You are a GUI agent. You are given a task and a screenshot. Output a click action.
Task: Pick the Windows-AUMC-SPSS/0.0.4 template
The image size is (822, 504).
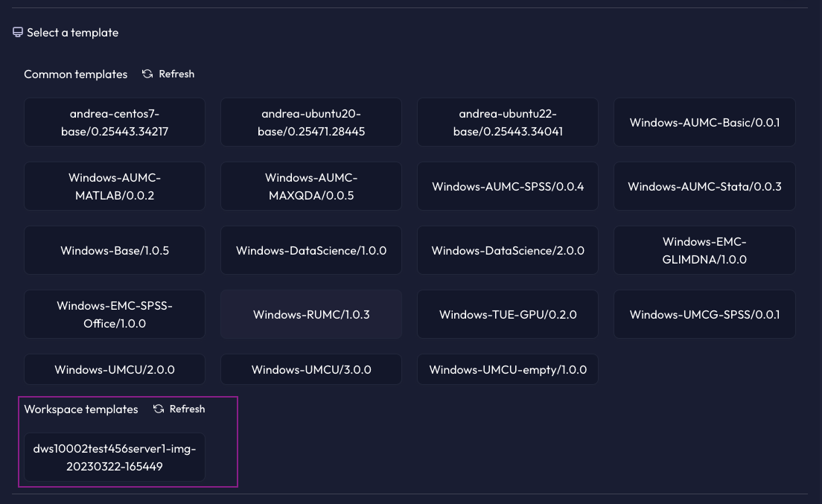coord(508,186)
